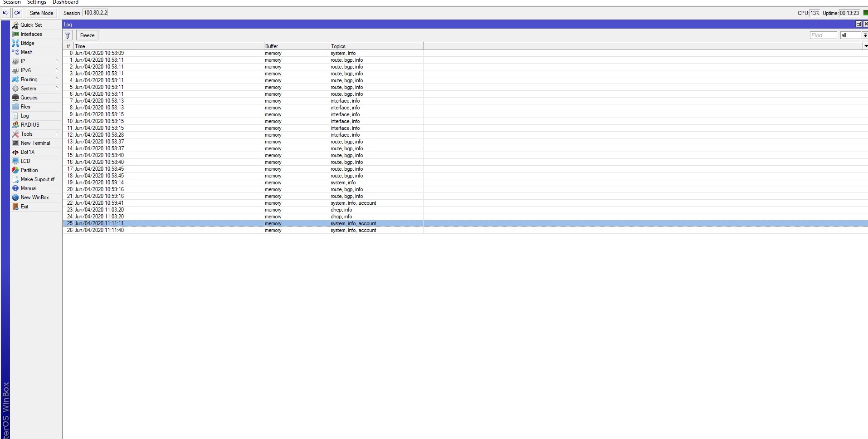Select log row 12 at 10:58:28
868x439 pixels.
(x=465, y=135)
